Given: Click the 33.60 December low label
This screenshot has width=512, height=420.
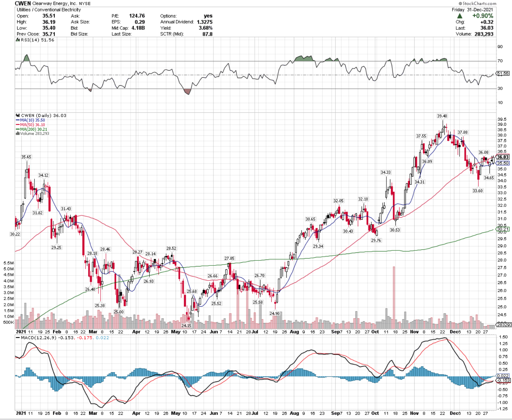Looking at the screenshot, I should (x=478, y=191).
